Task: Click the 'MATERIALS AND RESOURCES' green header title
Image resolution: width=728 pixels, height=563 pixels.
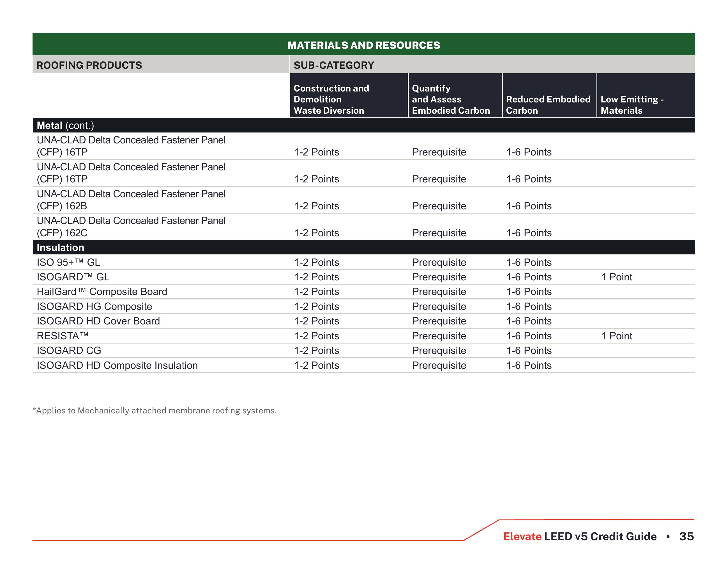Action: click(x=363, y=45)
